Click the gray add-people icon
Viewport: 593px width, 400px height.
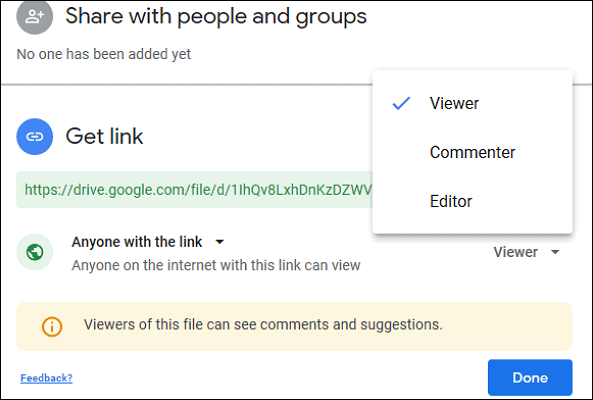click(34, 17)
